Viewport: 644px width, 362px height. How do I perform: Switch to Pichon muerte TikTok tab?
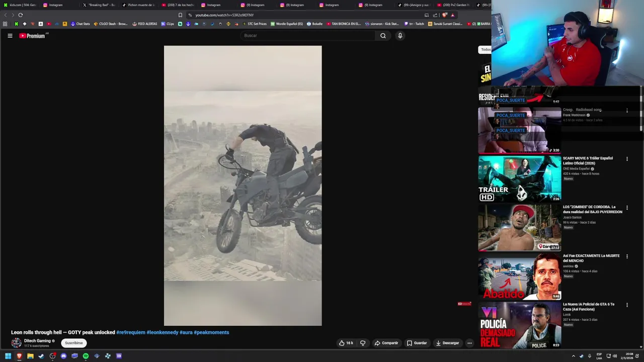pyautogui.click(x=138, y=5)
